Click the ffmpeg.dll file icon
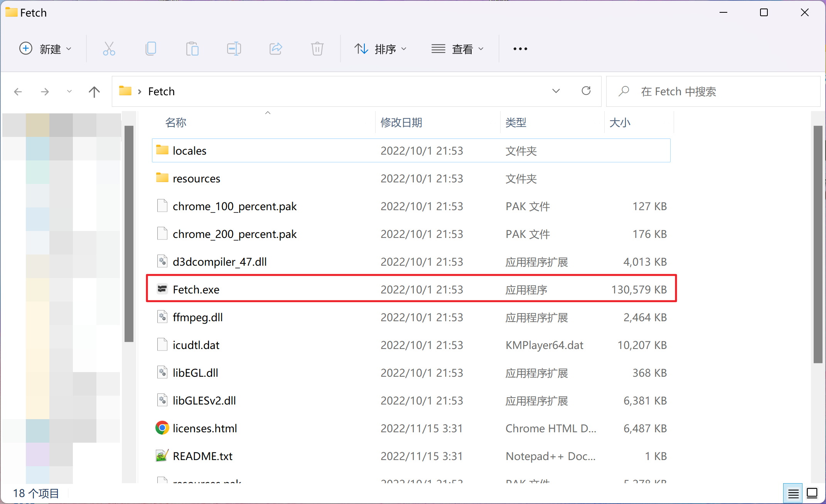This screenshot has height=504, width=826. pyautogui.click(x=162, y=317)
